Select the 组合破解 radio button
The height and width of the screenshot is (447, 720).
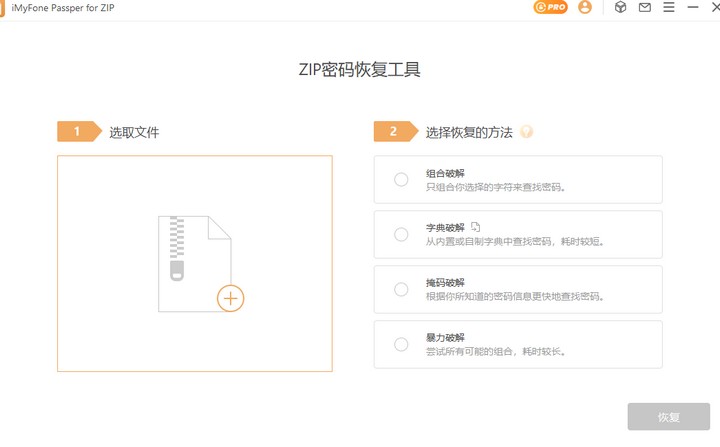click(x=401, y=180)
